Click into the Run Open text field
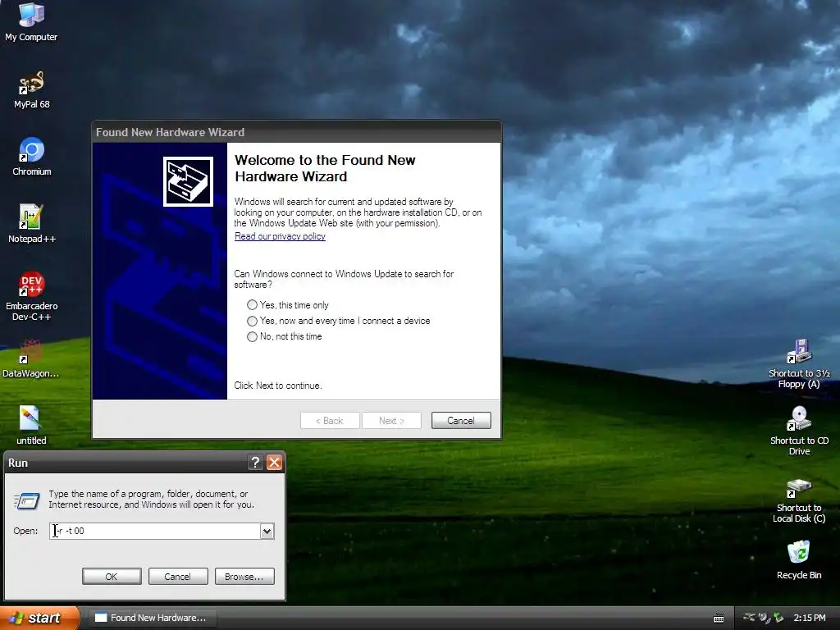Screen dimensions: 840x630 coord(155,531)
